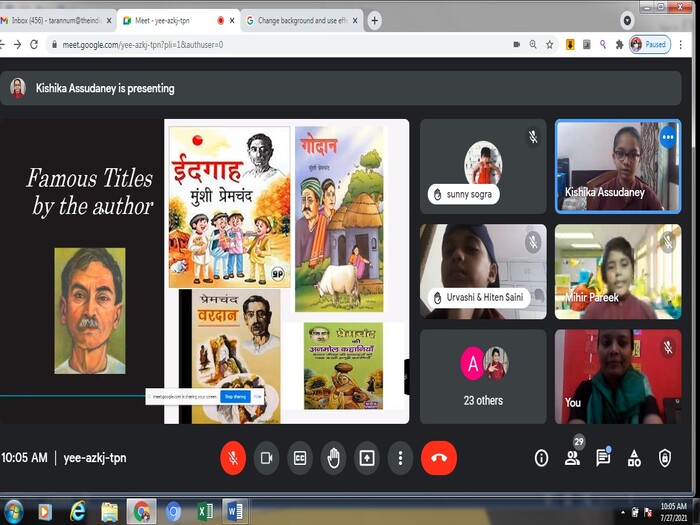
Task: Click the gray extension icon beside yellow one
Action: point(587,45)
